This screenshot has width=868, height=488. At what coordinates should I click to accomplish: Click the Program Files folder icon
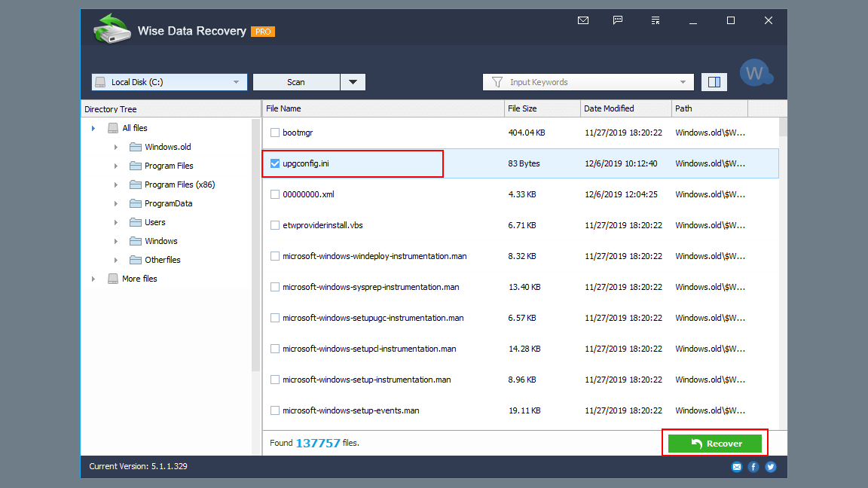(x=135, y=166)
